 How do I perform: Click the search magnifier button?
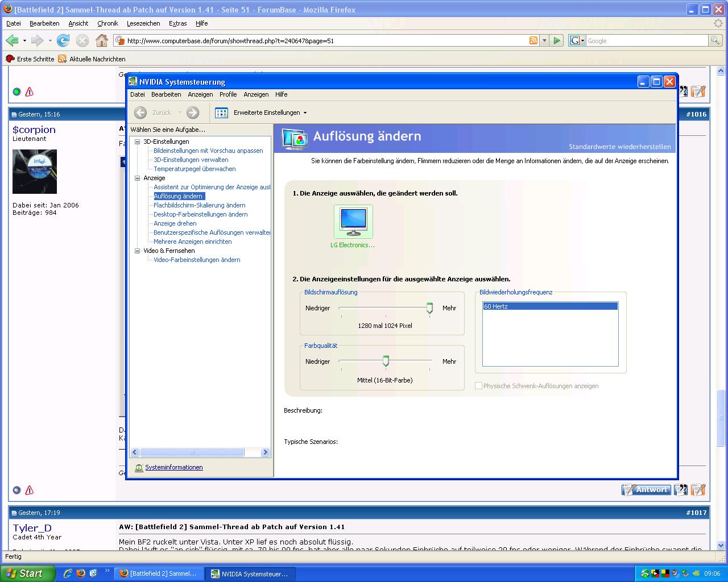click(x=715, y=40)
